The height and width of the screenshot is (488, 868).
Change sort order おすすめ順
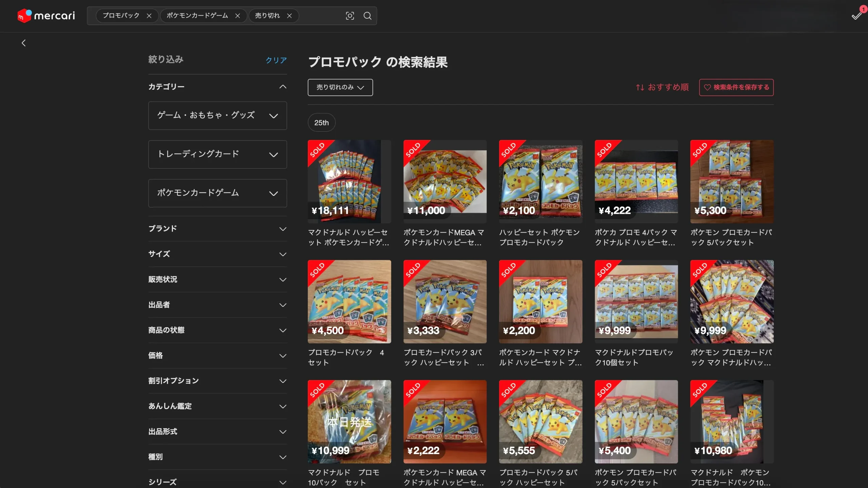662,87
